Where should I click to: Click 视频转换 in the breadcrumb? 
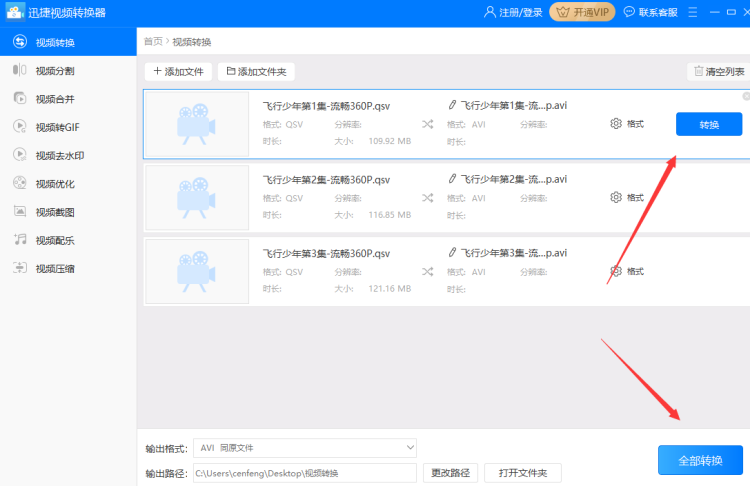(191, 42)
